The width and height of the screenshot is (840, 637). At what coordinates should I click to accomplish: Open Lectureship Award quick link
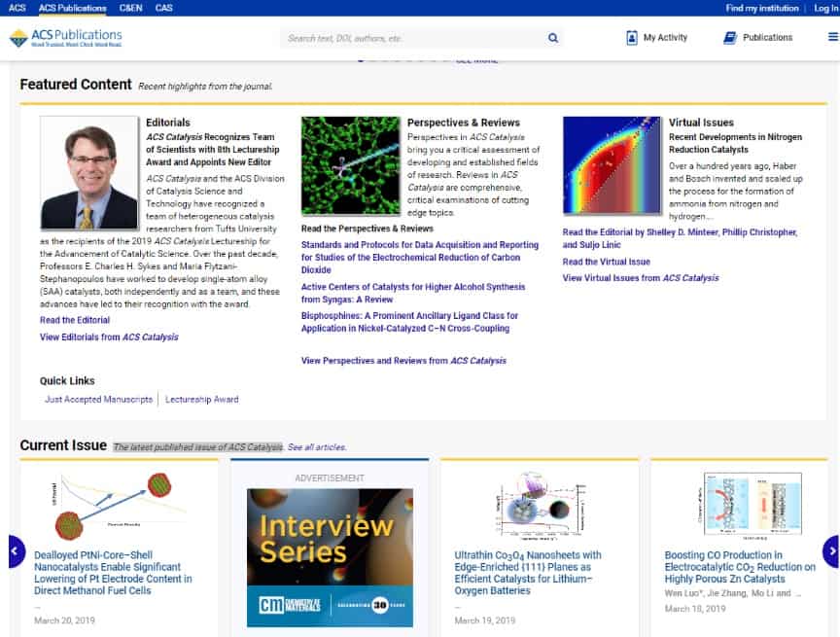pos(202,399)
